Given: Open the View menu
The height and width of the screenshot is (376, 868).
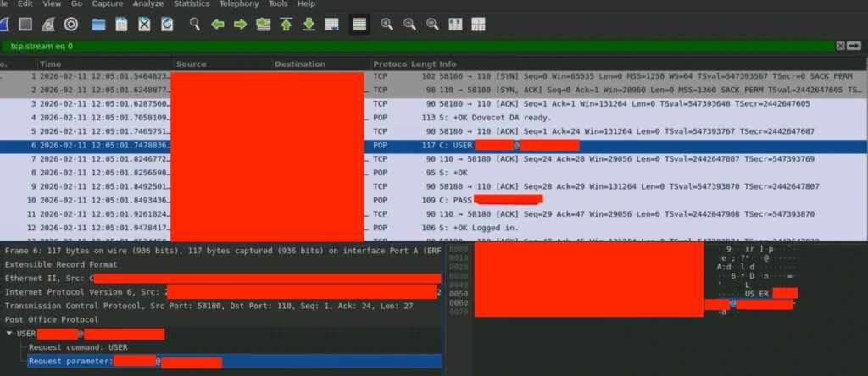Looking at the screenshot, I should pos(52,4).
